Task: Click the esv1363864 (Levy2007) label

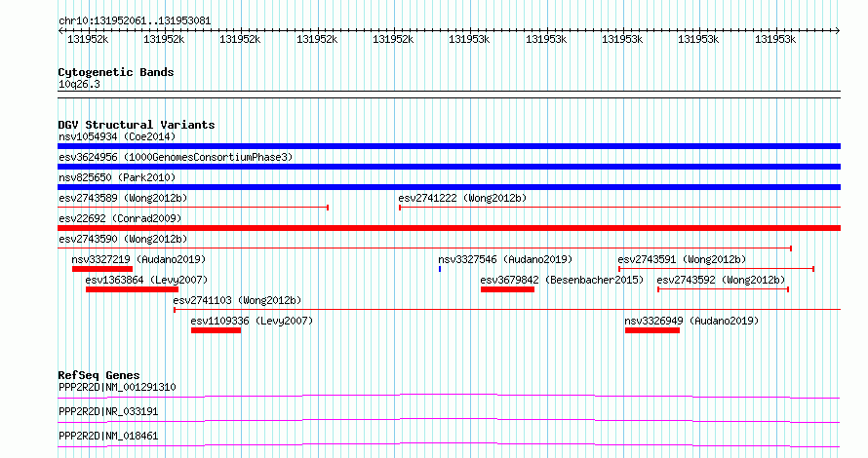Action: [x=146, y=280]
